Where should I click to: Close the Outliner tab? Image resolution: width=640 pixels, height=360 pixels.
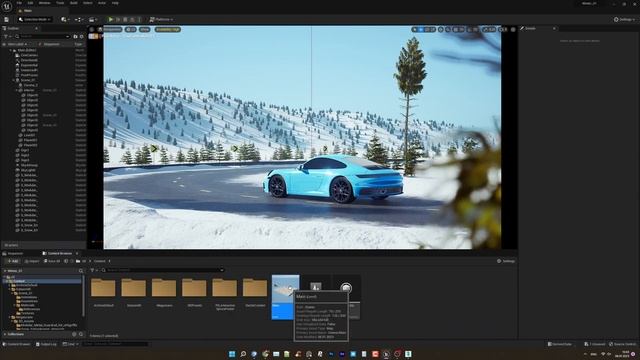click(36, 28)
